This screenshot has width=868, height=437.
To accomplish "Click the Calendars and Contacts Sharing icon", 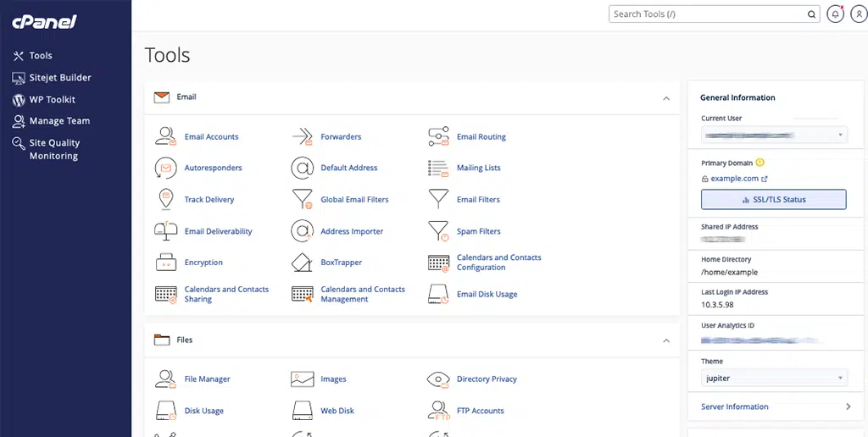I will pyautogui.click(x=165, y=294).
